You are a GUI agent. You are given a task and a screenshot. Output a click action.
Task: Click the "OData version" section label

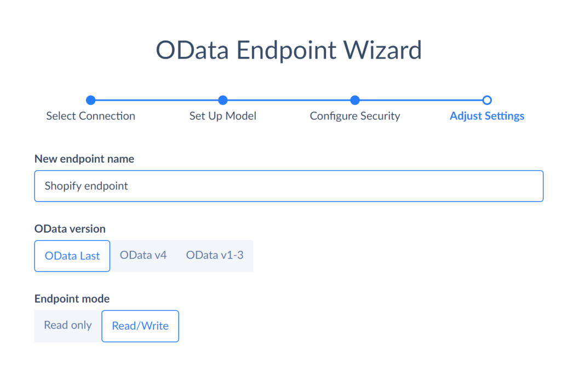[70, 228]
